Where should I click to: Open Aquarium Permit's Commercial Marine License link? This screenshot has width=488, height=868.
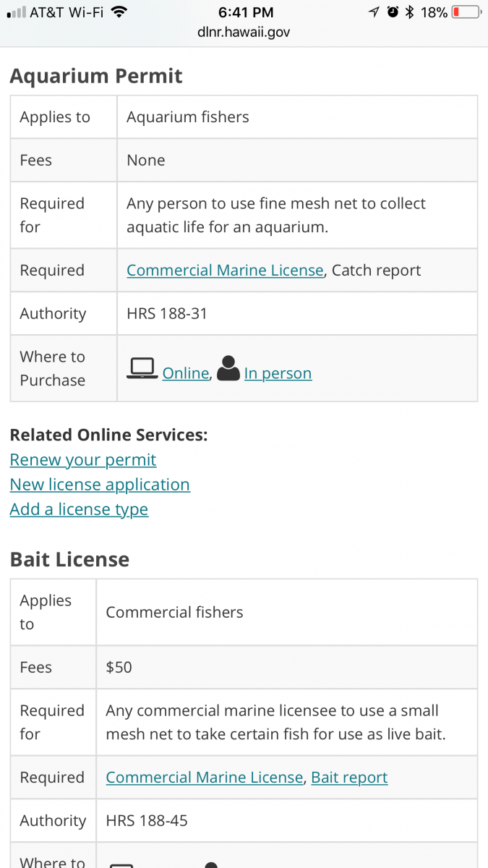coord(225,271)
